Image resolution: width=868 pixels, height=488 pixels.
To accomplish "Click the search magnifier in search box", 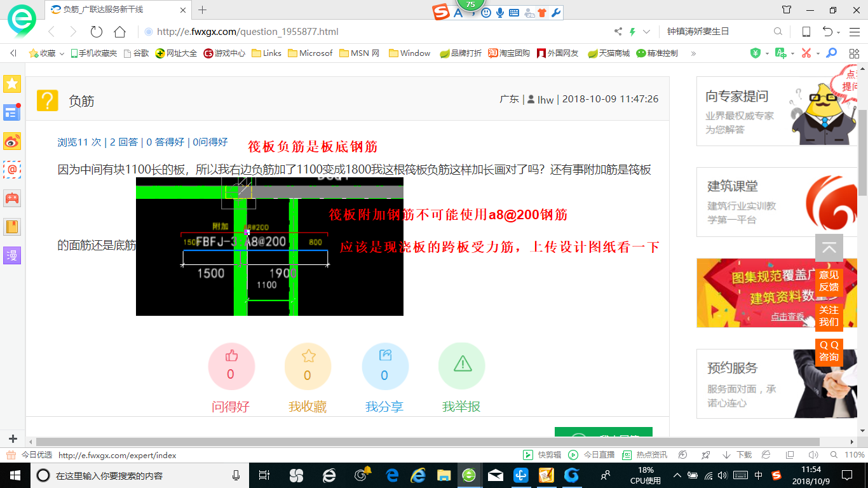I will point(778,32).
